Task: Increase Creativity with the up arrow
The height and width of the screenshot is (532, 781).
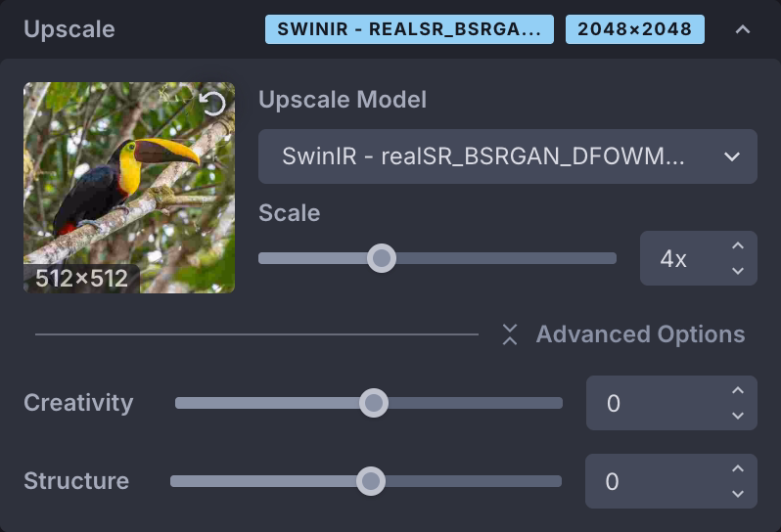Action: [x=738, y=391]
